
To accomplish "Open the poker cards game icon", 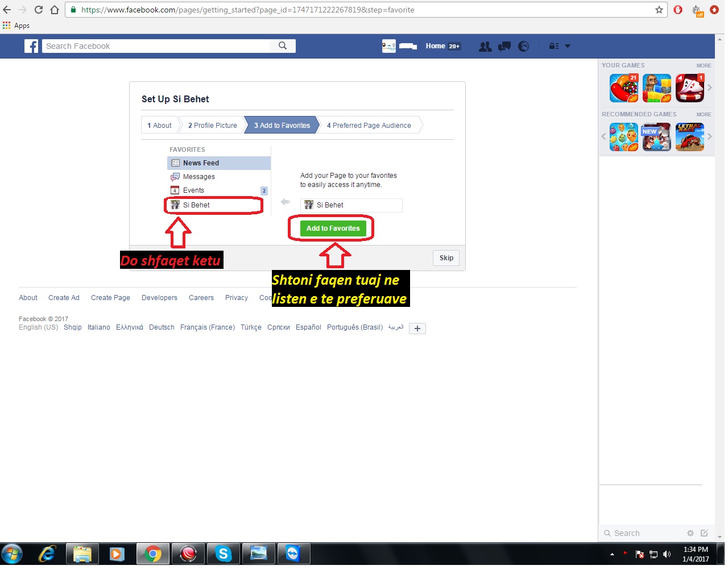I will point(690,88).
